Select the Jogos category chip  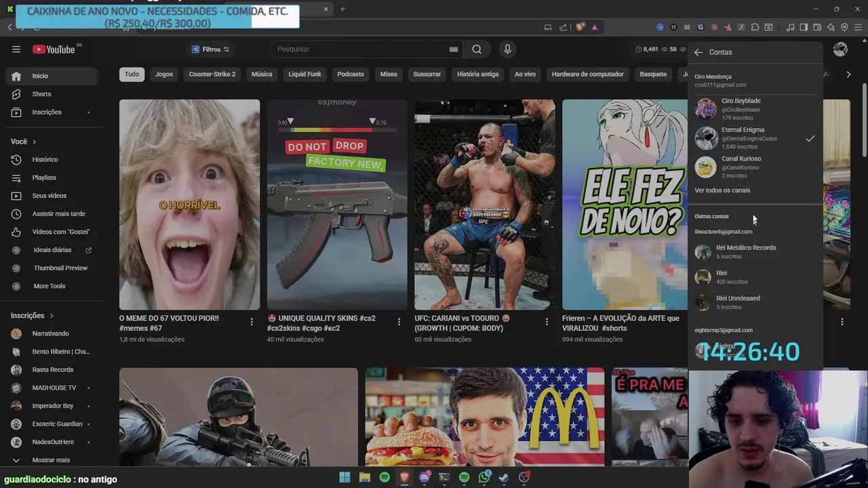pos(164,75)
